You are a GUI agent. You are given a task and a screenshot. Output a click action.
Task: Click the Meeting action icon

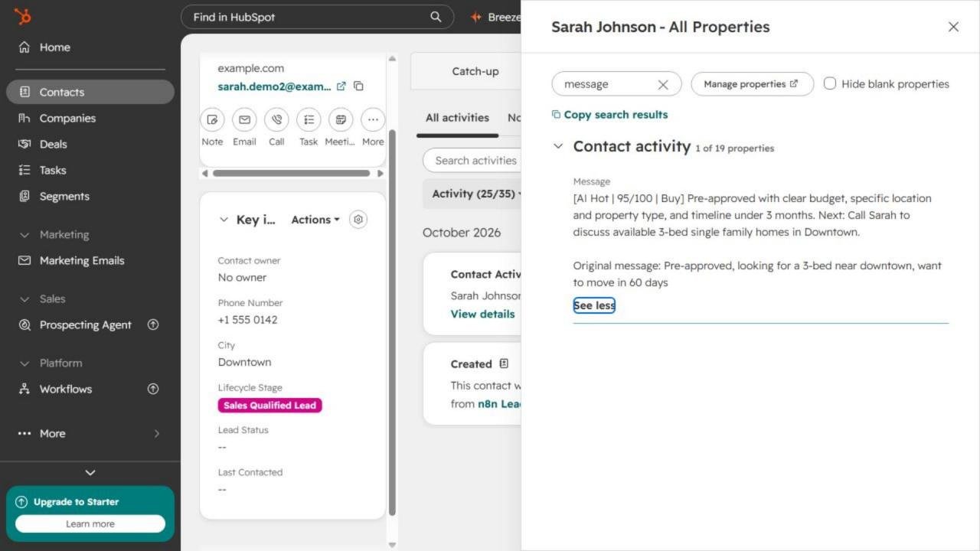[341, 120]
